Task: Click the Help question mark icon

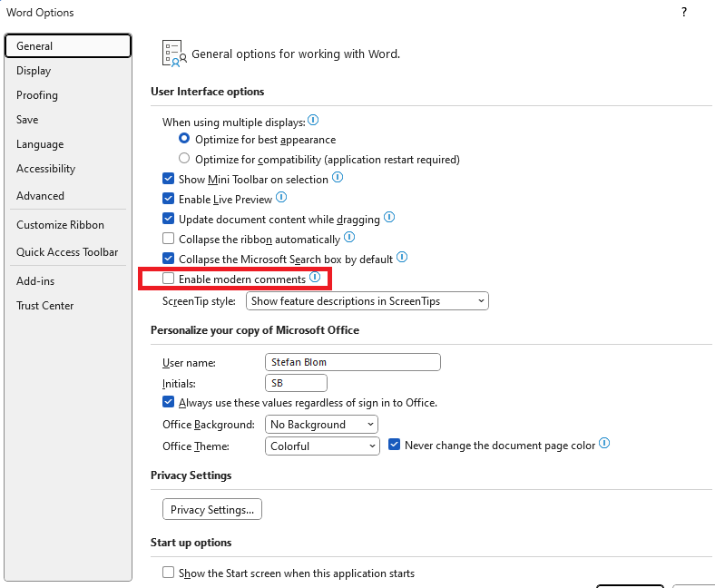Action: [684, 13]
